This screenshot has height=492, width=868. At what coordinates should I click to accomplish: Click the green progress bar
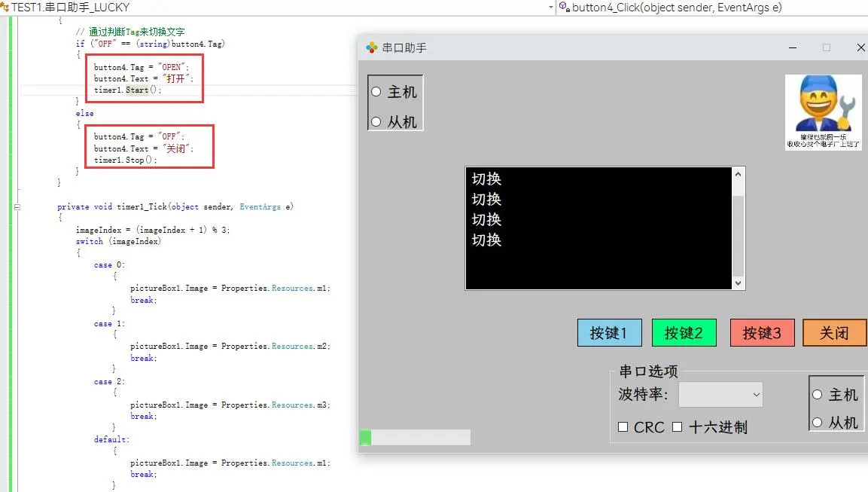click(x=415, y=437)
